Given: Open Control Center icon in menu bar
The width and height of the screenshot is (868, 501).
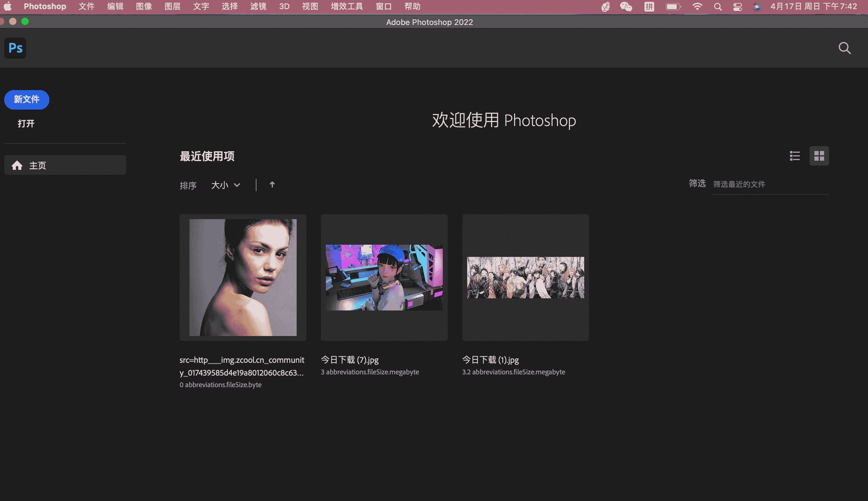Looking at the screenshot, I should pos(737,6).
